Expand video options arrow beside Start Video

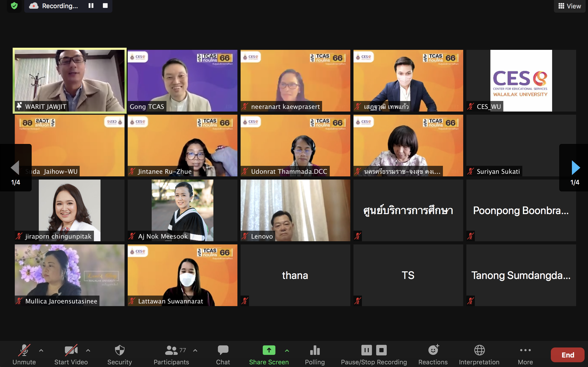88,350
